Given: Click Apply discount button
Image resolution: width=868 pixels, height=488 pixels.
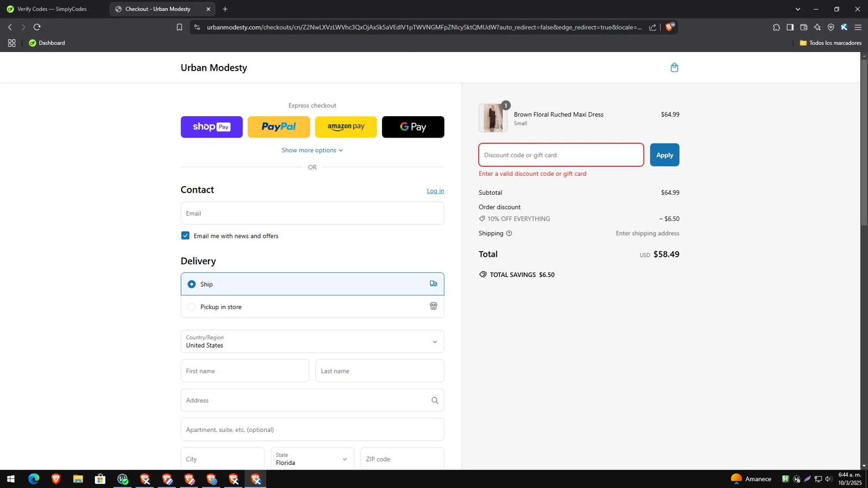Looking at the screenshot, I should pyautogui.click(x=664, y=155).
